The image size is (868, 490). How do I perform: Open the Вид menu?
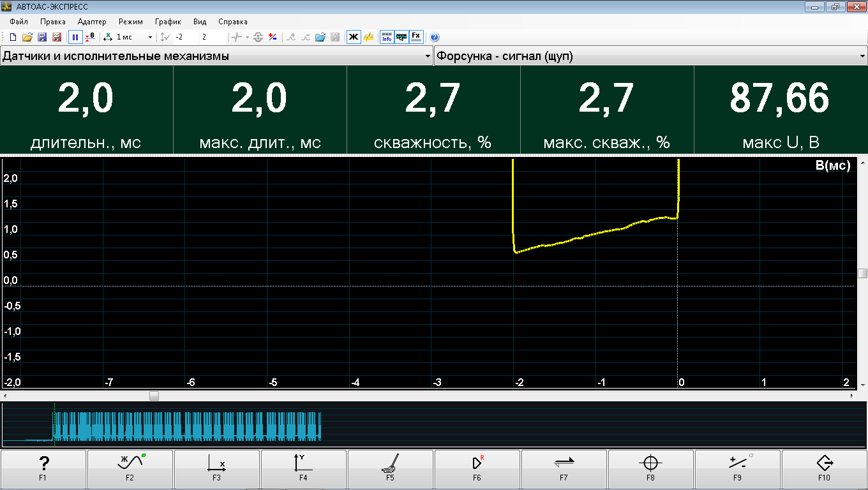pyautogui.click(x=200, y=22)
